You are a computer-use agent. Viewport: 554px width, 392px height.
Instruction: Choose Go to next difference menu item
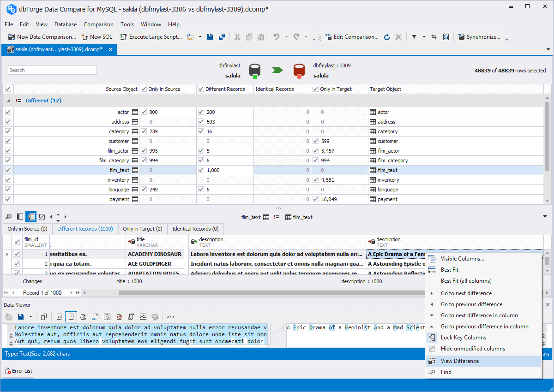483,293
